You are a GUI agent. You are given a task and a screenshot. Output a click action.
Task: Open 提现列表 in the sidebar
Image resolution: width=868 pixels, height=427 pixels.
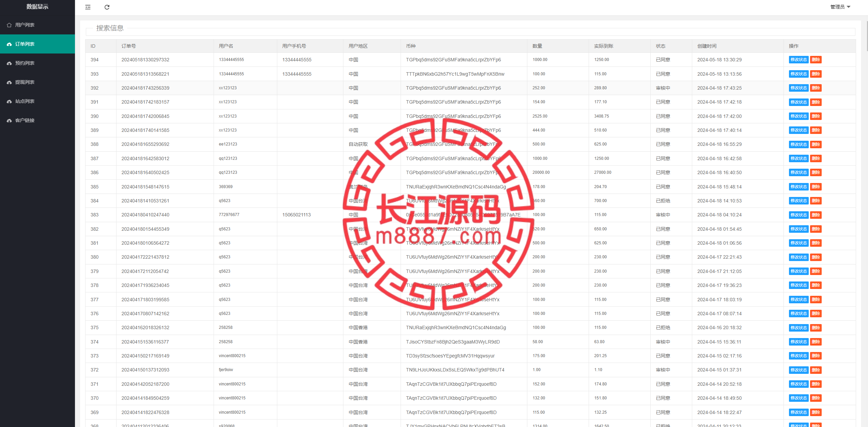pyautogui.click(x=25, y=82)
